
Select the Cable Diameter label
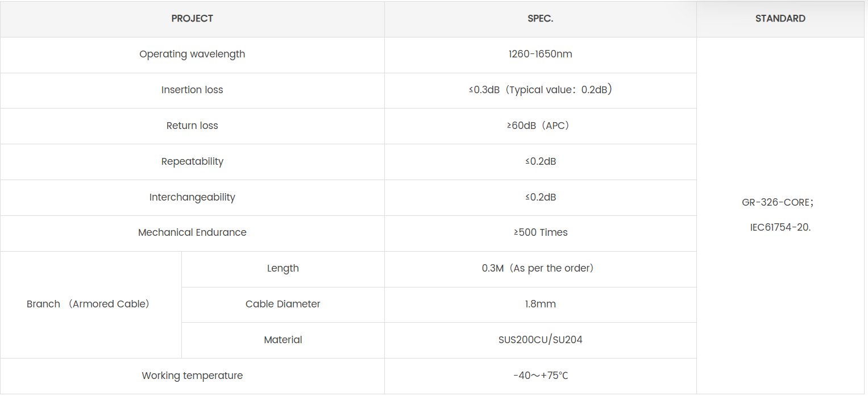coord(283,305)
